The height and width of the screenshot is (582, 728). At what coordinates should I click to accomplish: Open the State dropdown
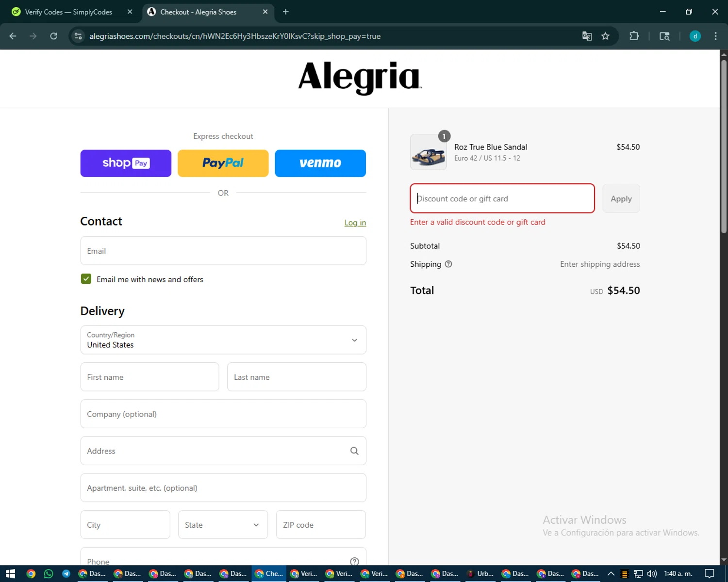point(223,525)
